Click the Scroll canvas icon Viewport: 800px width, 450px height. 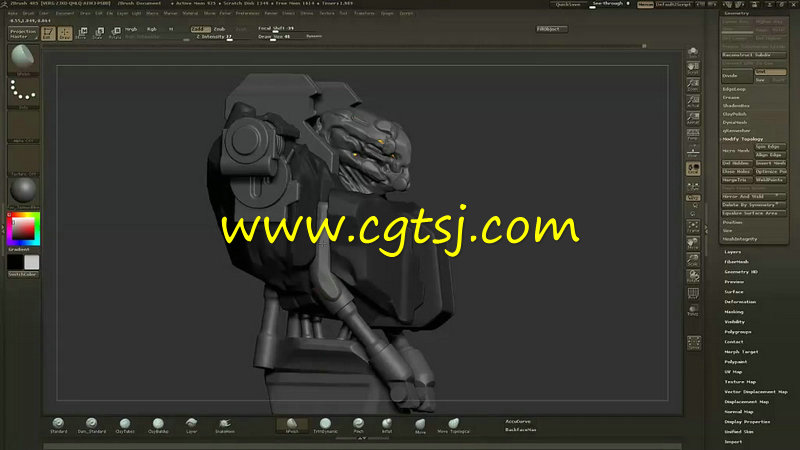(x=693, y=68)
